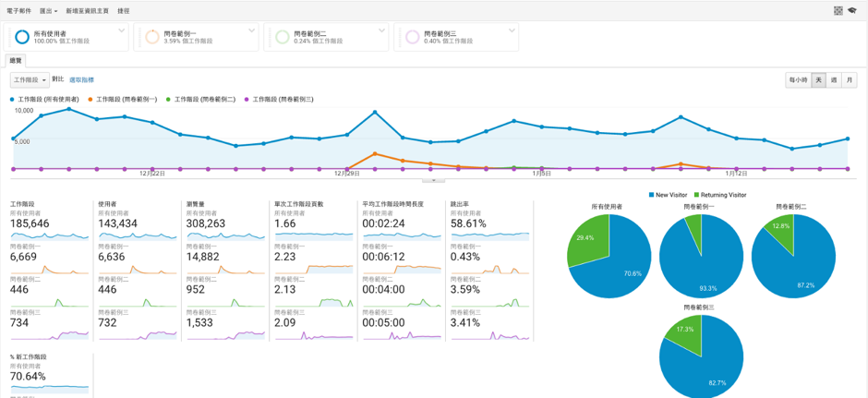Click the 電子郵件 button
The width and height of the screenshot is (868, 398).
click(x=18, y=11)
